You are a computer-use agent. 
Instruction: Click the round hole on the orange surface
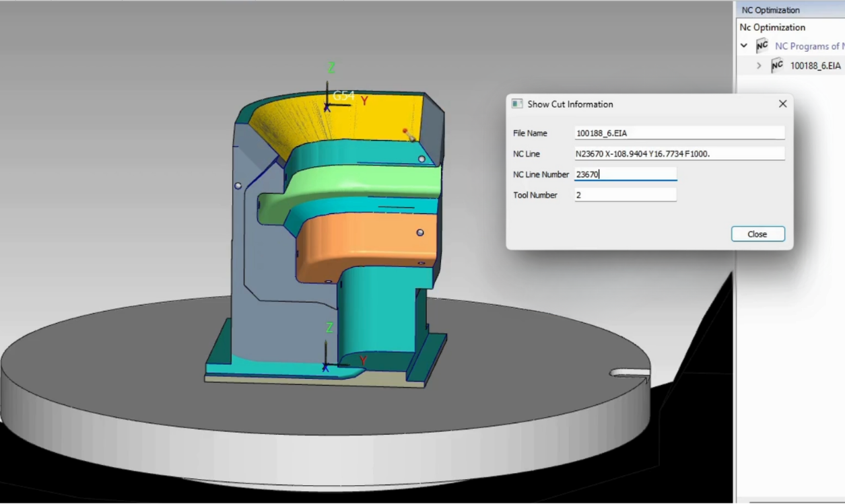420,233
